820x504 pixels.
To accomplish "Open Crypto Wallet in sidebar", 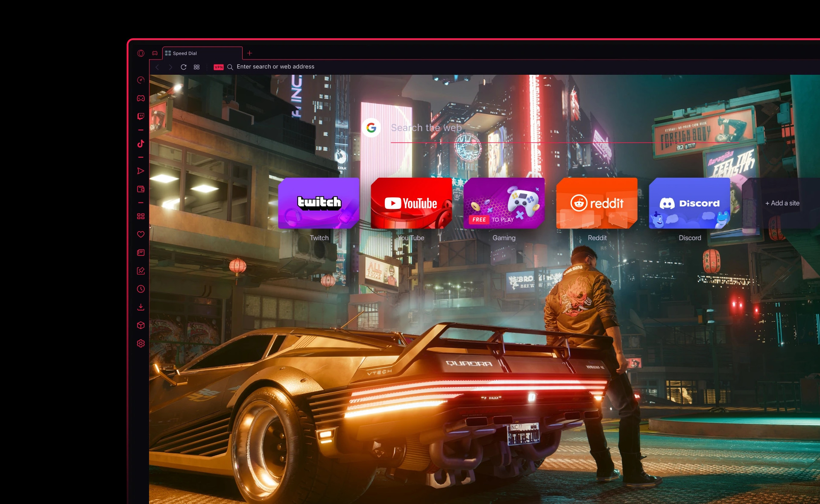I will [141, 189].
